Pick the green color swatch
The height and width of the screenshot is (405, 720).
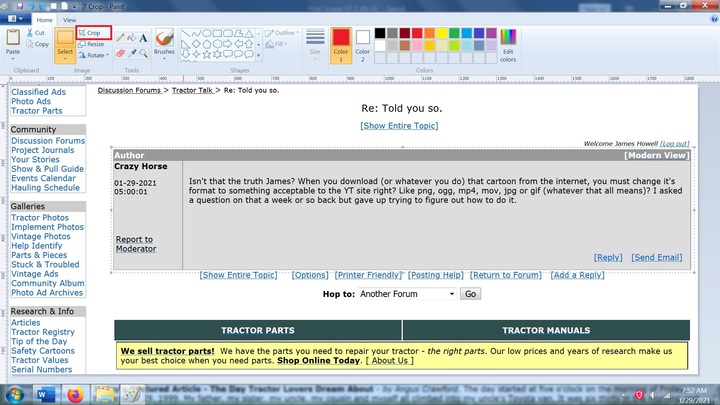(x=454, y=33)
